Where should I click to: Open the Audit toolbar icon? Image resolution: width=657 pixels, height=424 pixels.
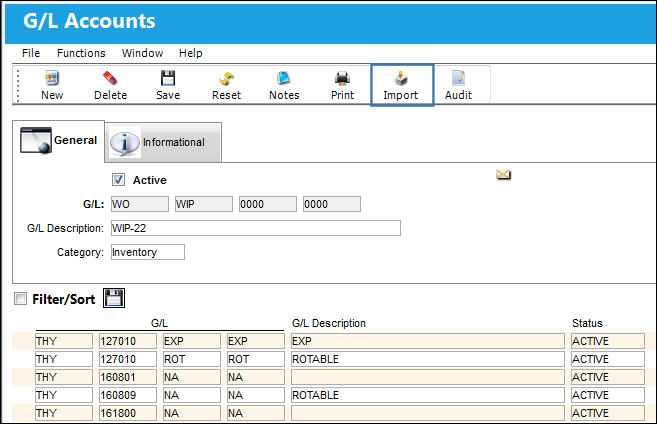(x=458, y=78)
